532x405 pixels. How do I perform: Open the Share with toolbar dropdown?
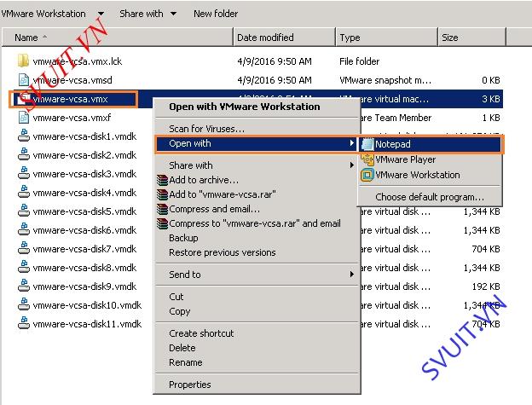click(x=173, y=14)
